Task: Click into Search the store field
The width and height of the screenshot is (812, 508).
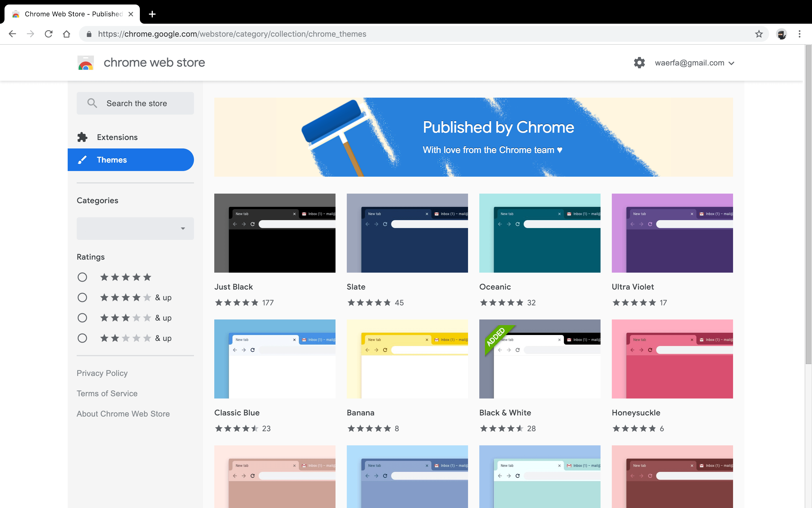Action: point(135,103)
